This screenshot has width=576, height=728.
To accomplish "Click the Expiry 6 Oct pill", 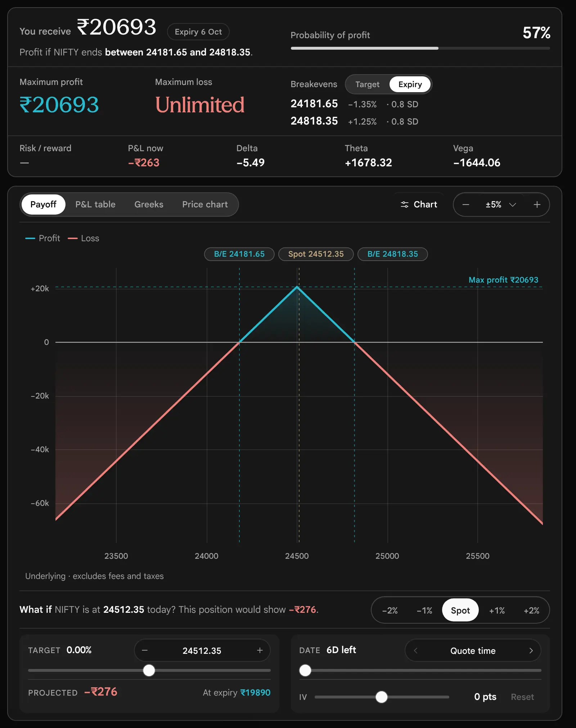I will pyautogui.click(x=198, y=32).
